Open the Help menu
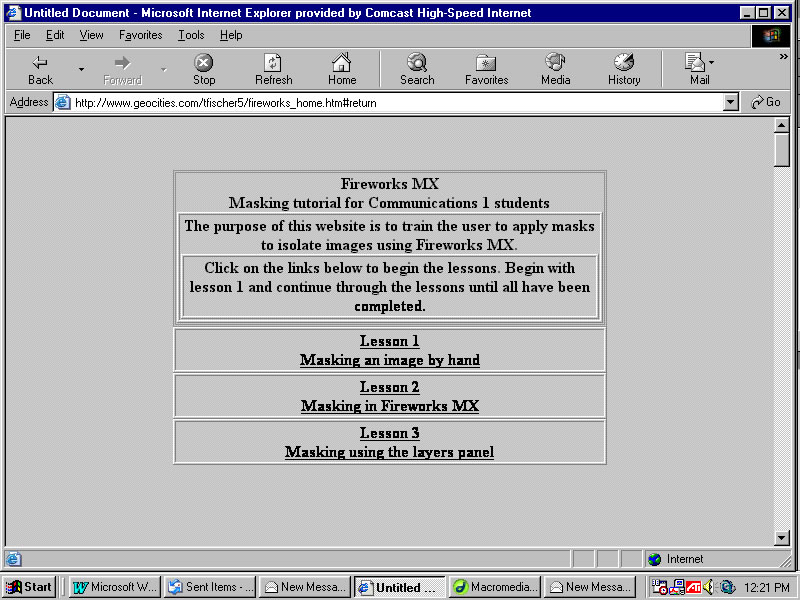This screenshot has width=800, height=600. [x=231, y=35]
